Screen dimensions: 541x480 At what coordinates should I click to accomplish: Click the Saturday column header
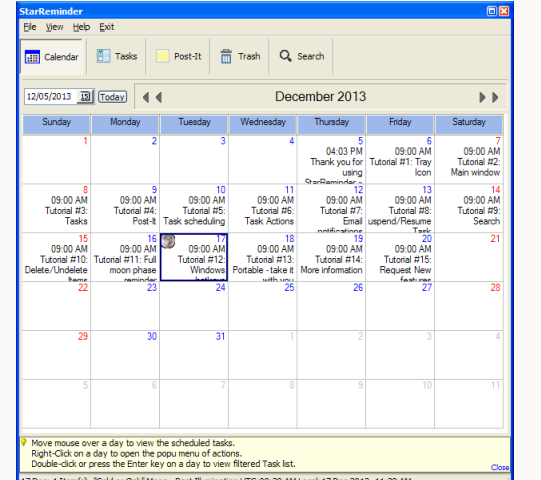click(469, 124)
